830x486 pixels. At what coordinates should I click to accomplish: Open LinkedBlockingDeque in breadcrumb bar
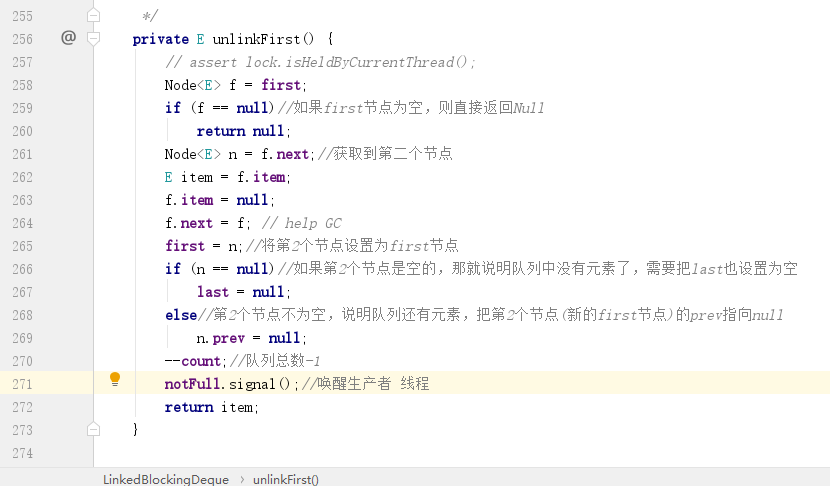[166, 480]
